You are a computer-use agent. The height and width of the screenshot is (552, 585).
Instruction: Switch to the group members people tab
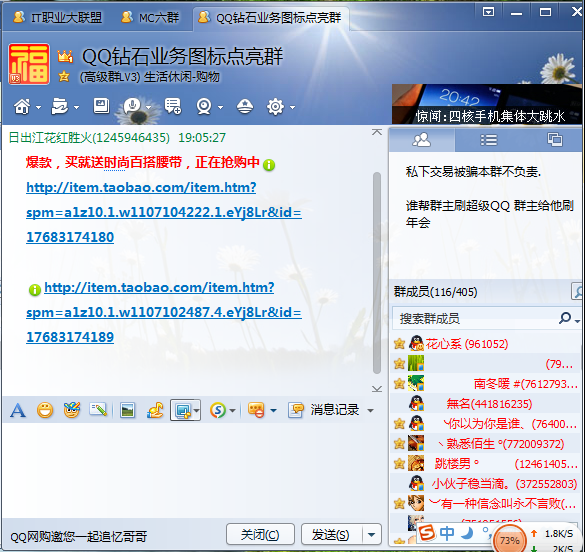(422, 140)
